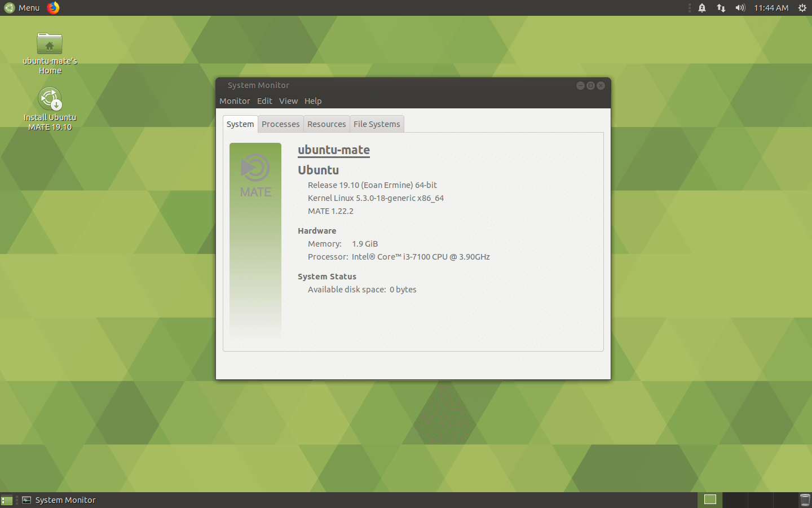The height and width of the screenshot is (508, 812).
Task: Click the ubuntu-mate hostname heading
Action: pos(334,150)
